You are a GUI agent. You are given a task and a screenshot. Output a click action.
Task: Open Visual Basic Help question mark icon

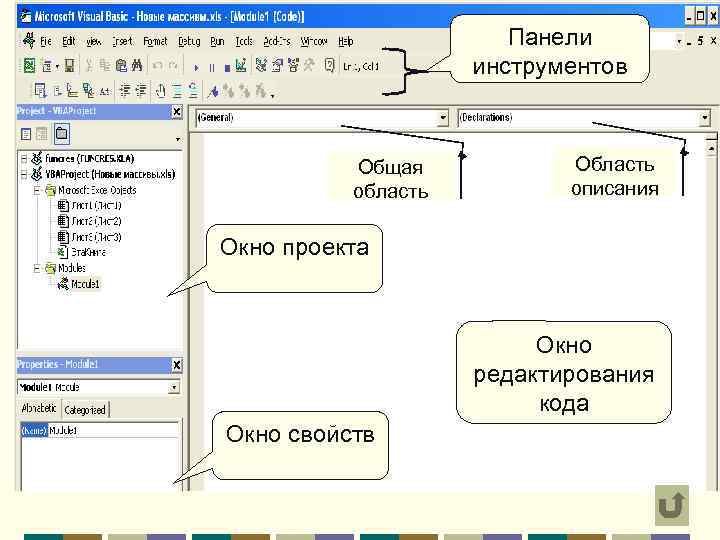(x=329, y=65)
